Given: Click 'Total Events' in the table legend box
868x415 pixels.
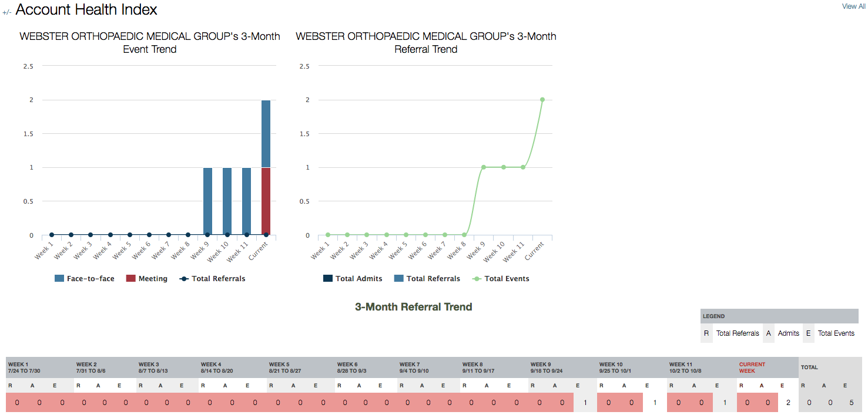Looking at the screenshot, I should pos(836,333).
